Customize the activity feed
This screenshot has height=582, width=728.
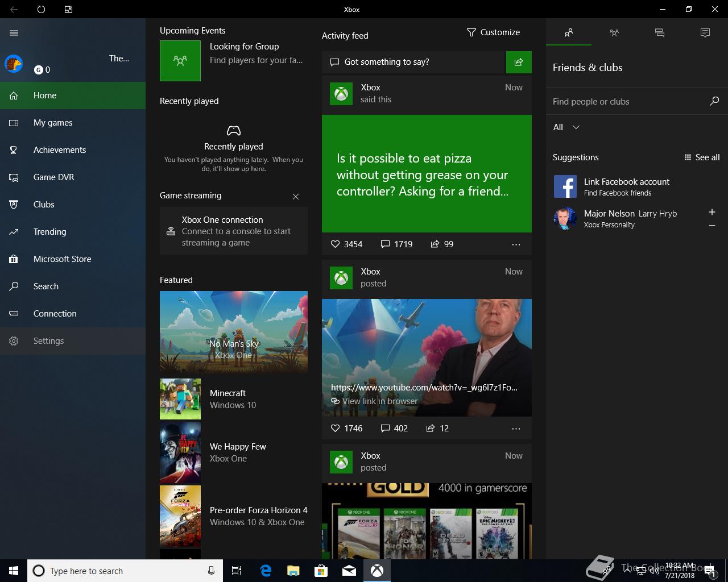pyautogui.click(x=493, y=32)
